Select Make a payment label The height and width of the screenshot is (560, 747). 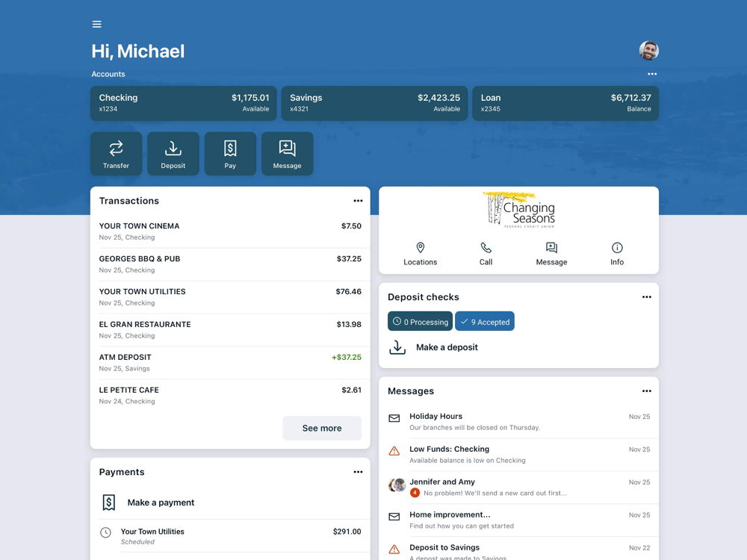click(161, 503)
